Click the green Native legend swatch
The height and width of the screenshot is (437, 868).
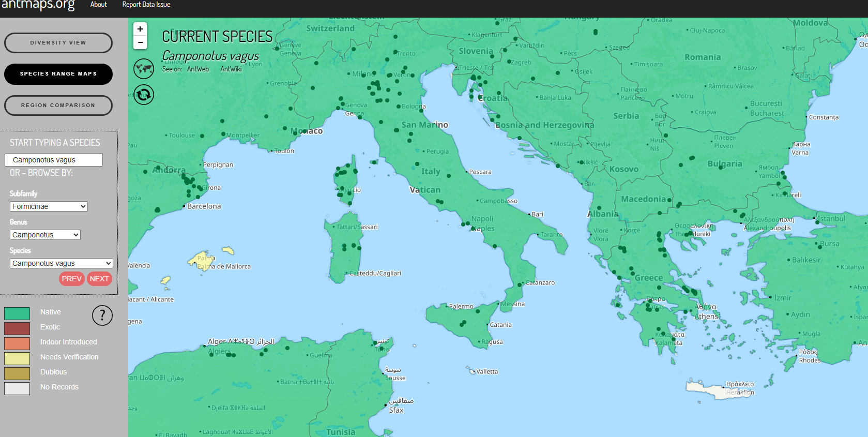[x=17, y=313]
